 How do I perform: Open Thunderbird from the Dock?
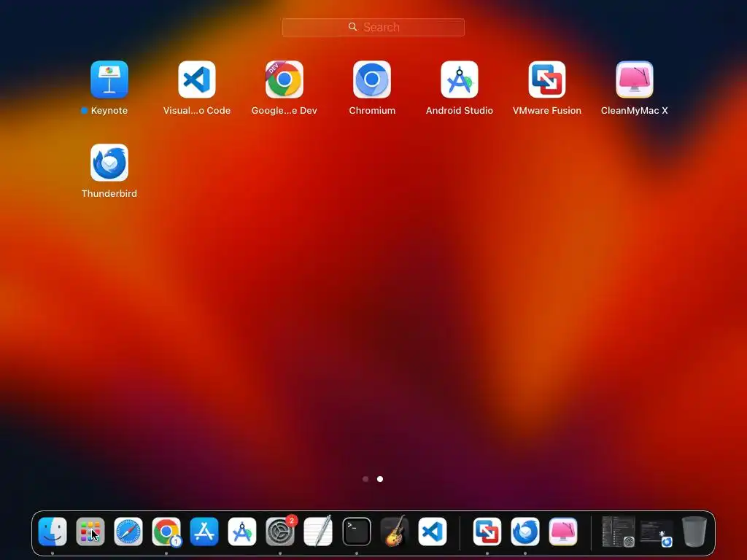coord(525,532)
